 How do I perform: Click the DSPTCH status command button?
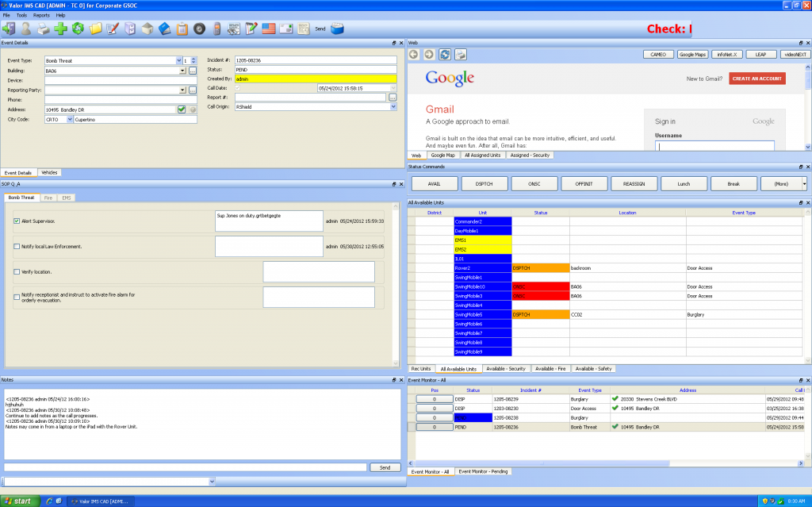[485, 183]
